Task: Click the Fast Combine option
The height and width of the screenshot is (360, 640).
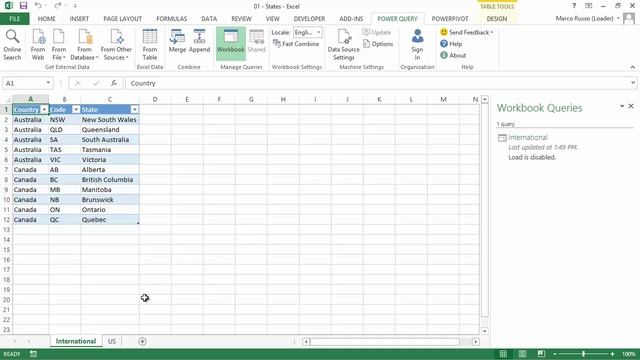Action: click(296, 44)
